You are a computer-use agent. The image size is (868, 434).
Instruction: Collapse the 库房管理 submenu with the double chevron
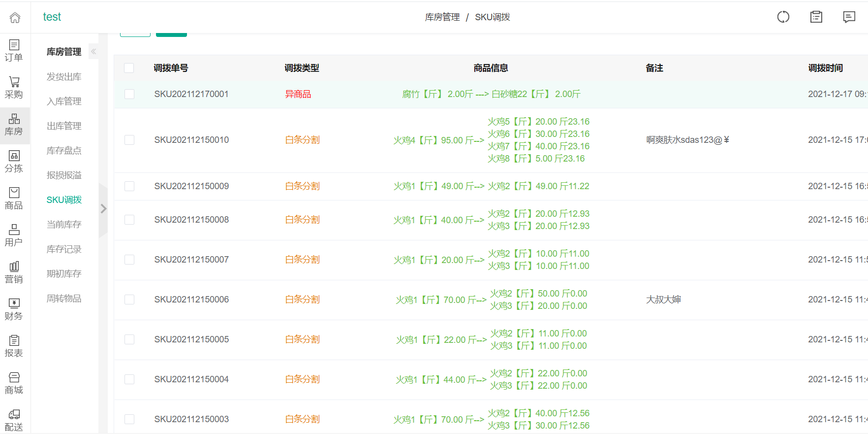pyautogui.click(x=93, y=52)
